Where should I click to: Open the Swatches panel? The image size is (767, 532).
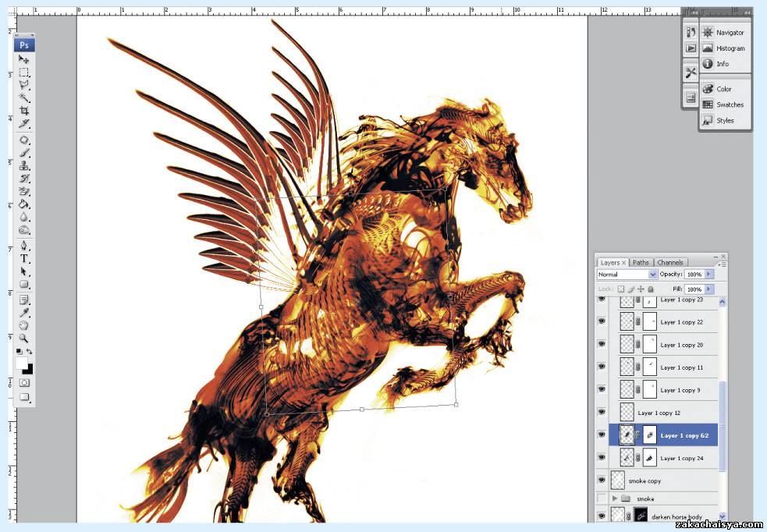coord(724,105)
